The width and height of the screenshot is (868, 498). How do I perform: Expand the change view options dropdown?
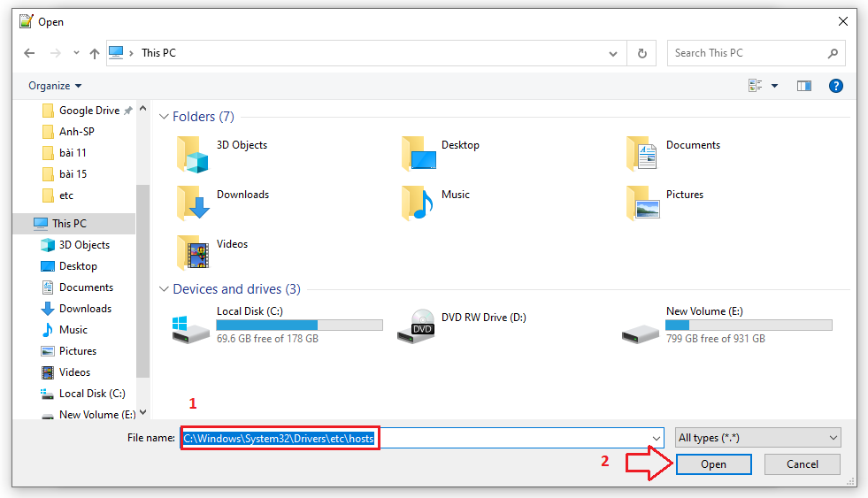[775, 86]
